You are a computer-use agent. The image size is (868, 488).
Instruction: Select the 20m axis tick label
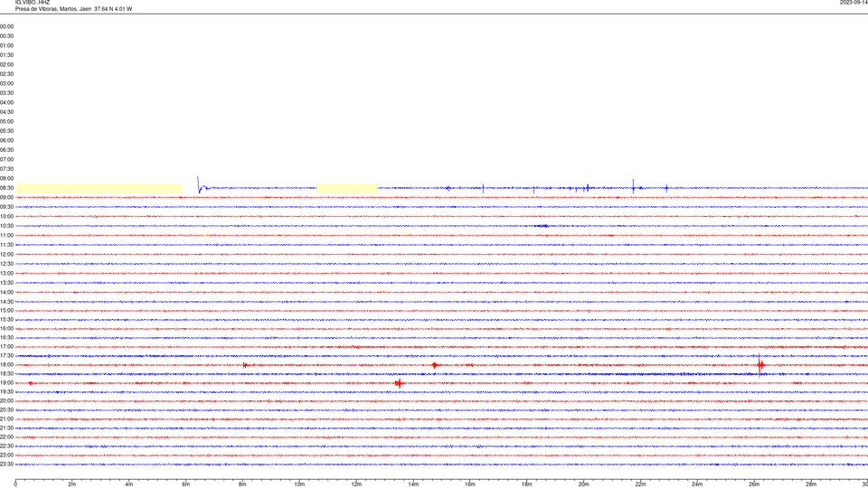coord(583,484)
